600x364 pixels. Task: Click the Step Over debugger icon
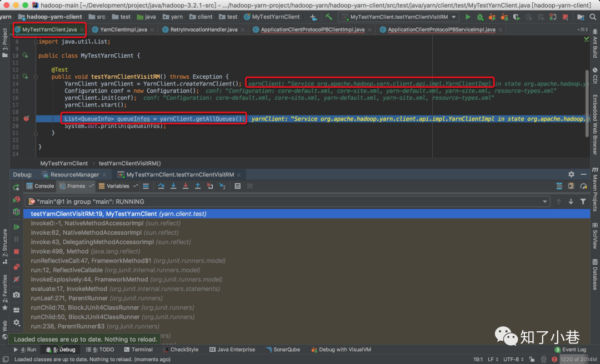(x=161, y=186)
